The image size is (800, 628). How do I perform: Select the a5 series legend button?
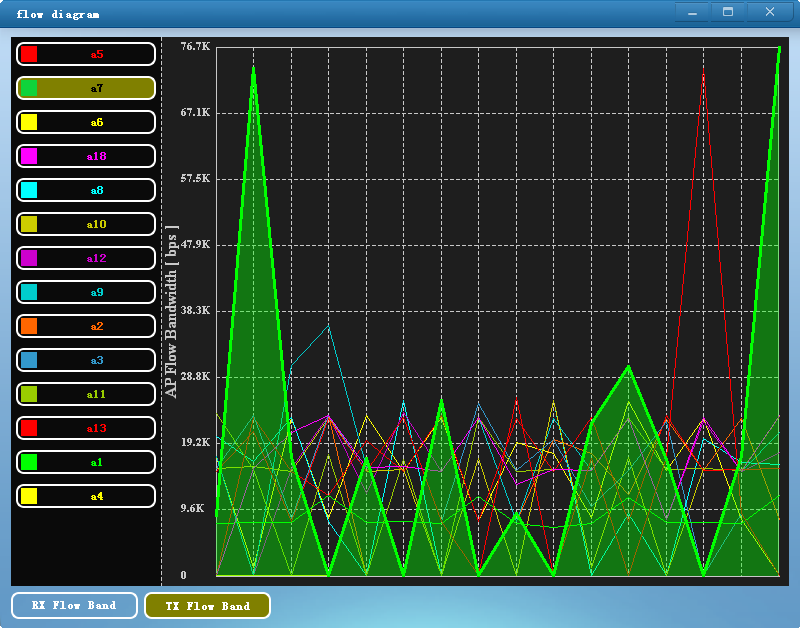point(86,54)
